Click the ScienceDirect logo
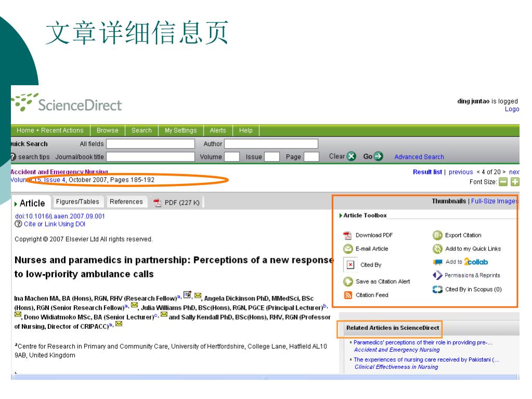Image resolution: width=532 pixels, height=399 pixels. click(66, 102)
